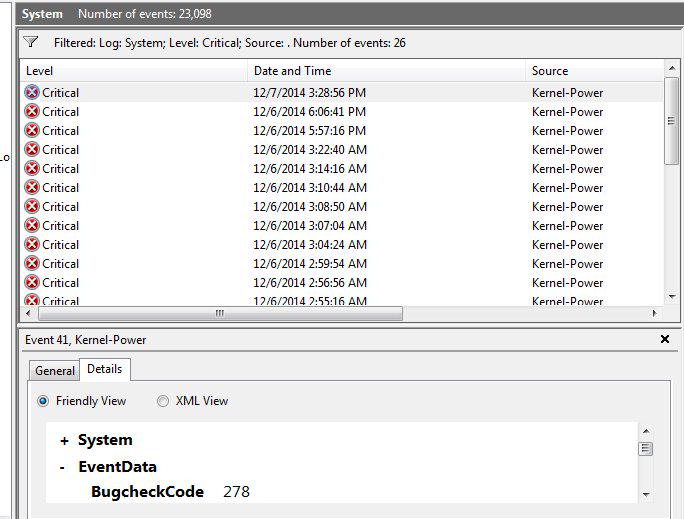This screenshot has height=519, width=684.
Task: Click critical icon of 12/6/2014 3:22:40 AM event
Action: (x=32, y=149)
